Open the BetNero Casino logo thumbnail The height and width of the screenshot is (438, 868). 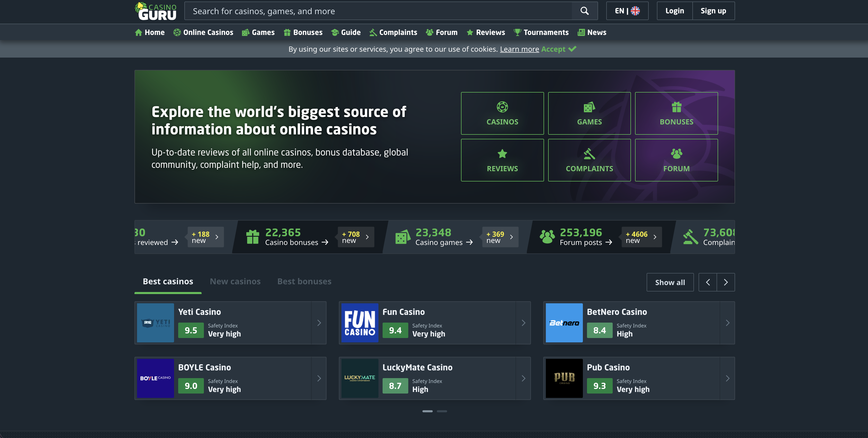click(564, 323)
